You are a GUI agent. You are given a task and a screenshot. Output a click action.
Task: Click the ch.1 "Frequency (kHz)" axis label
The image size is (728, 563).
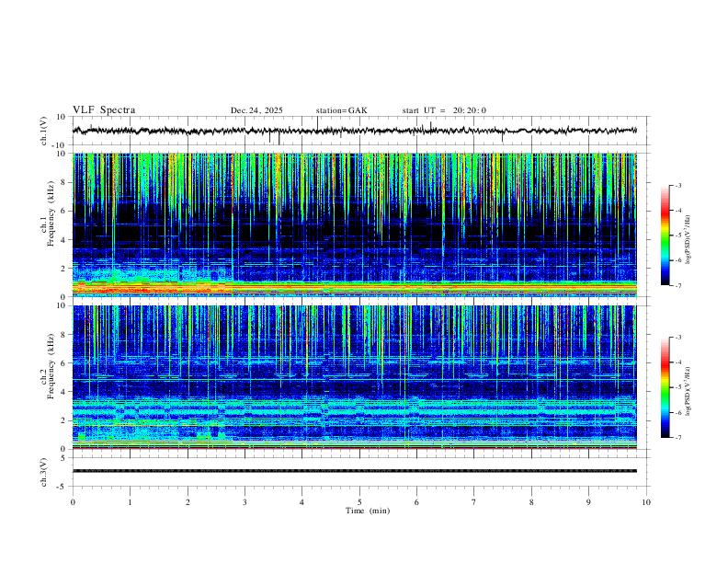pyautogui.click(x=51, y=214)
